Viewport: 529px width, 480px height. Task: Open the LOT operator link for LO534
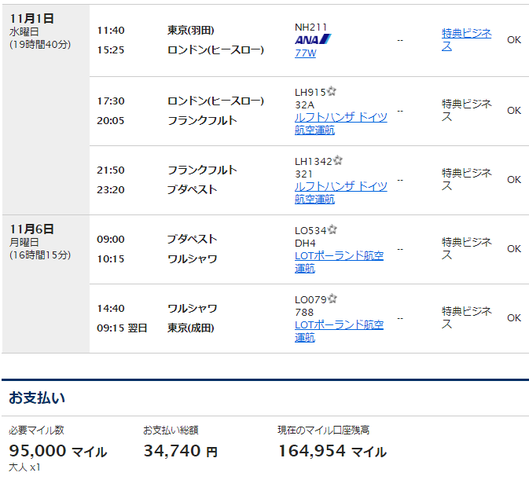click(339, 262)
